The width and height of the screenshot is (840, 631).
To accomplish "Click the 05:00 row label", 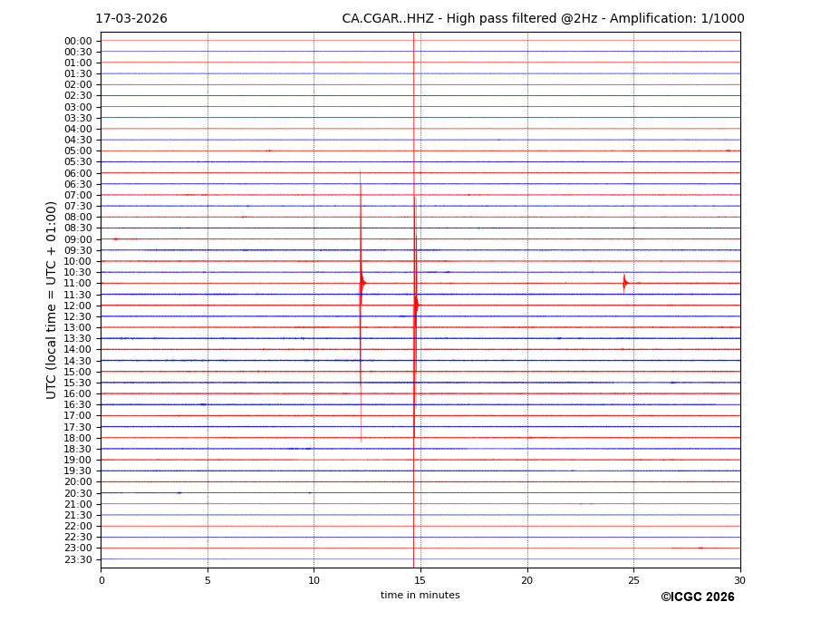I will click(78, 151).
